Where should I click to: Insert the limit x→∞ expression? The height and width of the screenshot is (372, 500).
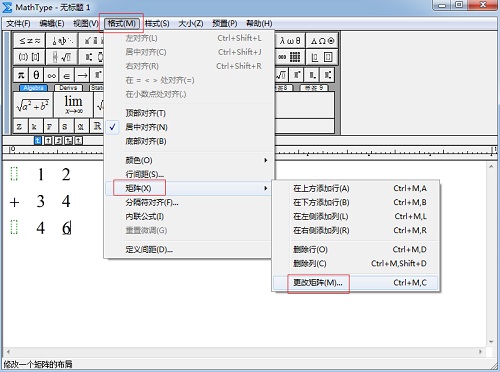coord(73,105)
